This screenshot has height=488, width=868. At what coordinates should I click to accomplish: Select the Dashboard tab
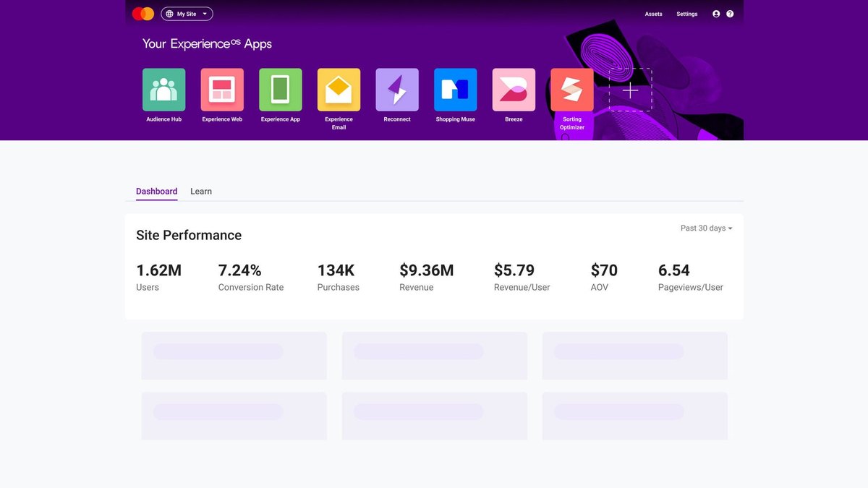coord(157,192)
